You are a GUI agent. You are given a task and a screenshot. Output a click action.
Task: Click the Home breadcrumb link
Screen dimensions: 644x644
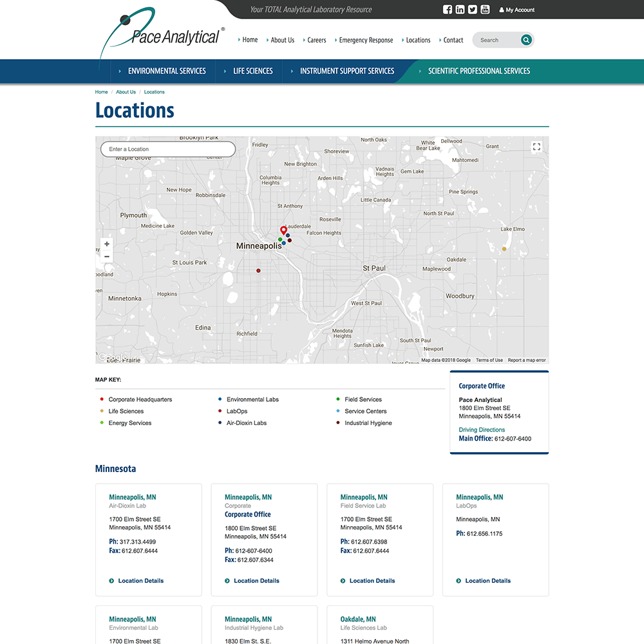coord(102,92)
